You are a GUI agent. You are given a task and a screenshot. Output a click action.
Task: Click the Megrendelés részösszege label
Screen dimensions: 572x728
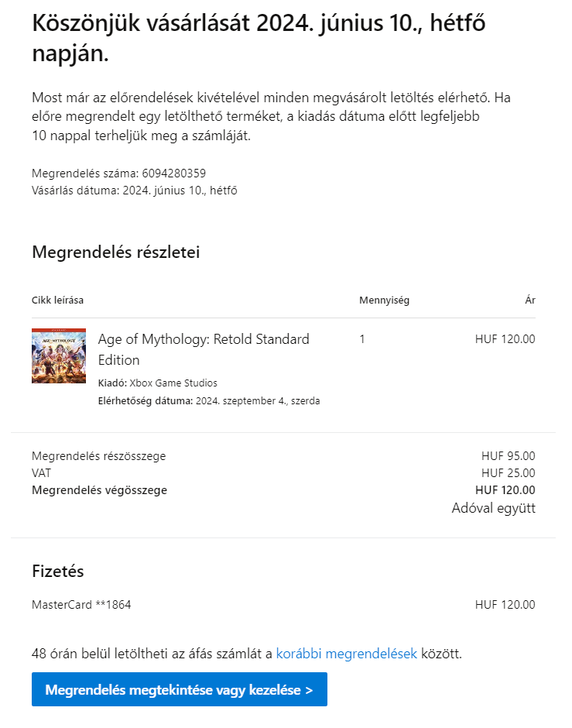(x=98, y=456)
